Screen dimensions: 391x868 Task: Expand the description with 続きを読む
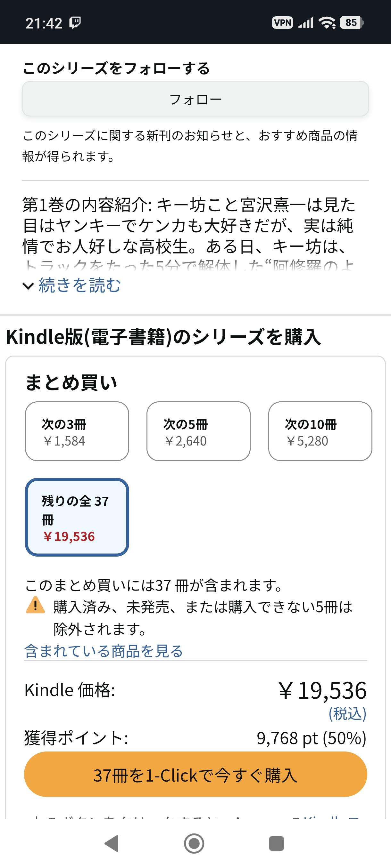79,285
